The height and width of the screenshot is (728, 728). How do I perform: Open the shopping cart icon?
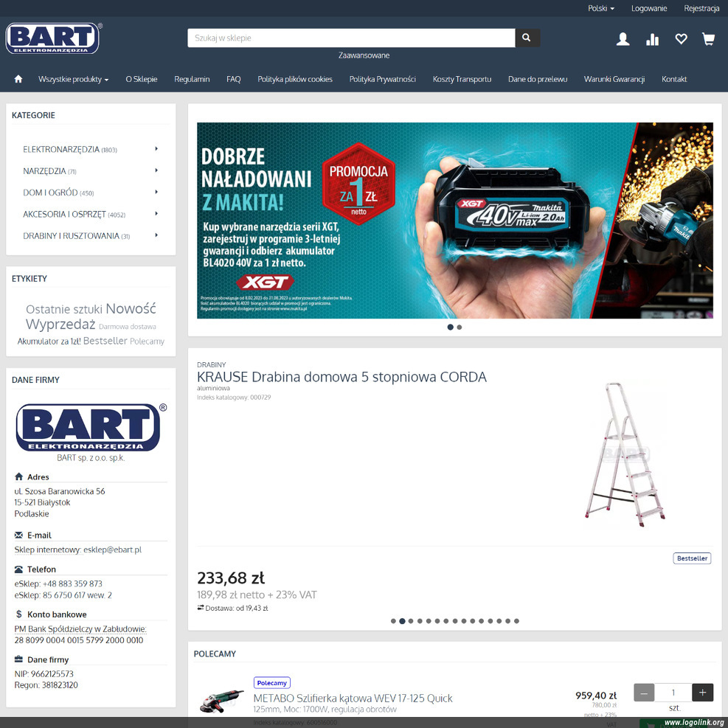[x=709, y=39]
